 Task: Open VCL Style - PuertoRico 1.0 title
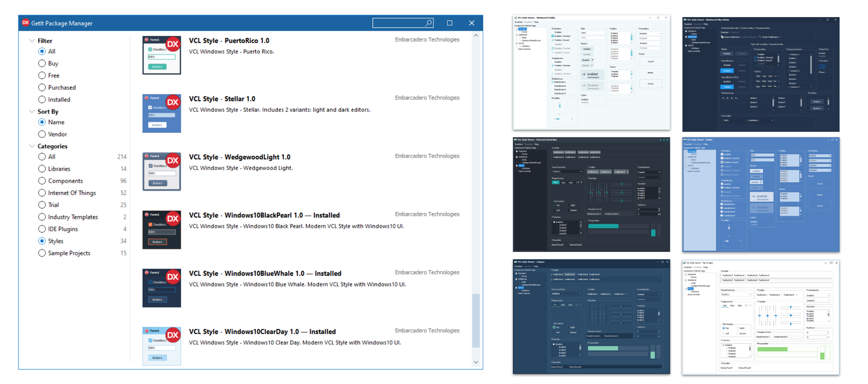(x=229, y=41)
